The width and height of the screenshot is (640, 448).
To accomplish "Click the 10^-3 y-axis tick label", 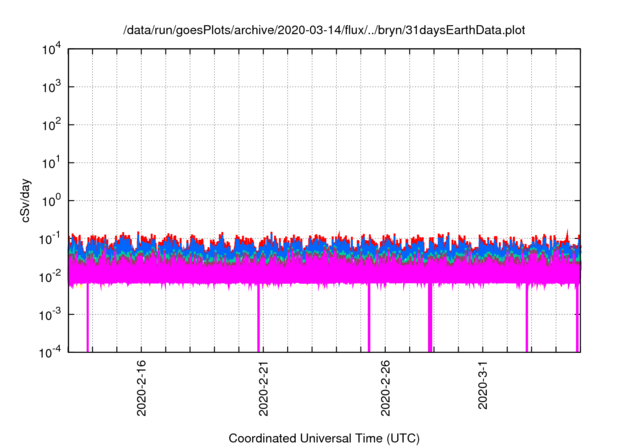I will point(50,315).
